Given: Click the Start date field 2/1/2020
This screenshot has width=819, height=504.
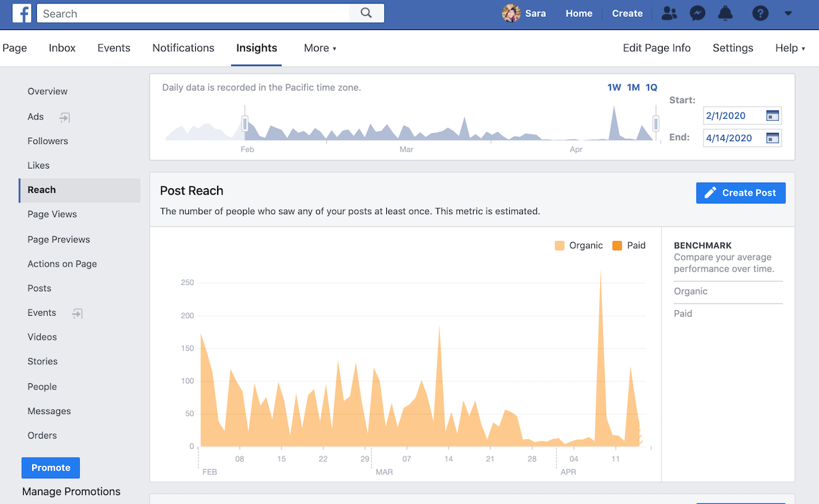Looking at the screenshot, I should point(742,115).
